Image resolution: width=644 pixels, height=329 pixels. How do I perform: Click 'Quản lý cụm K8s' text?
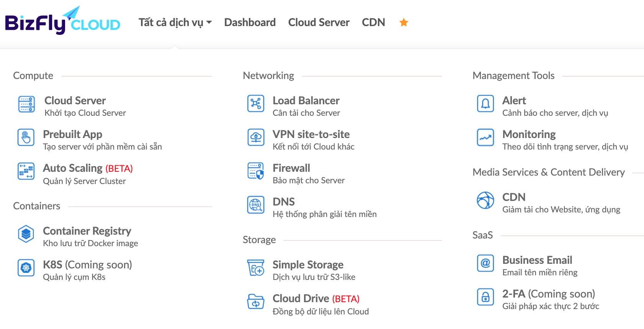74,277
